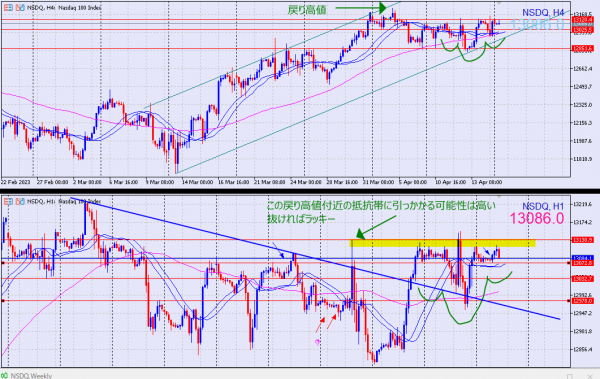
Task: Close the chart window with the X button
Action: click(x=590, y=376)
